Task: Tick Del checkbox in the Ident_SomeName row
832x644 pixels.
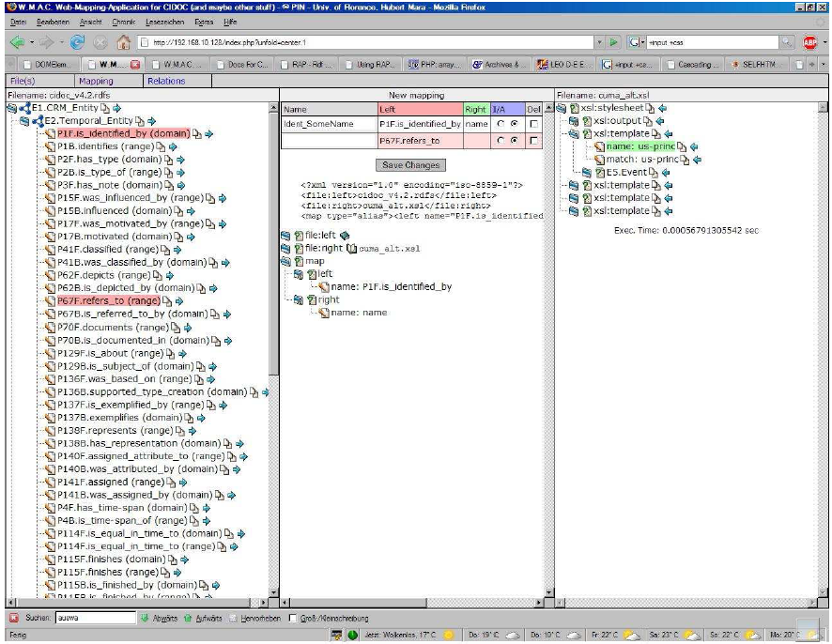Action: (x=533, y=124)
